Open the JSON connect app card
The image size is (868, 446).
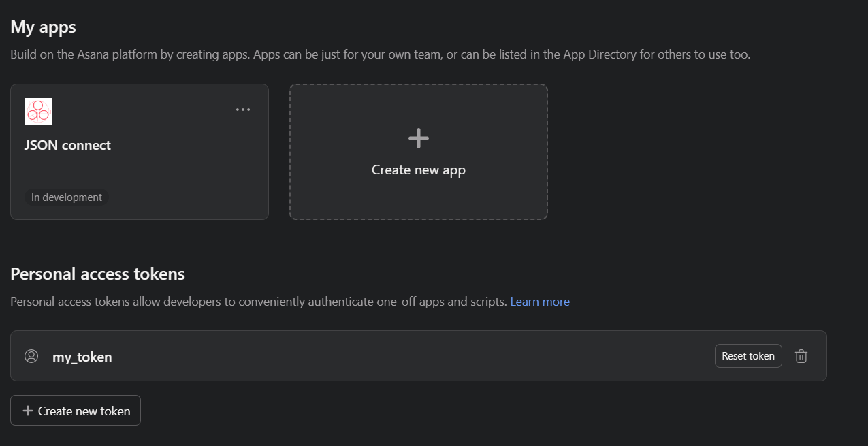(x=140, y=151)
